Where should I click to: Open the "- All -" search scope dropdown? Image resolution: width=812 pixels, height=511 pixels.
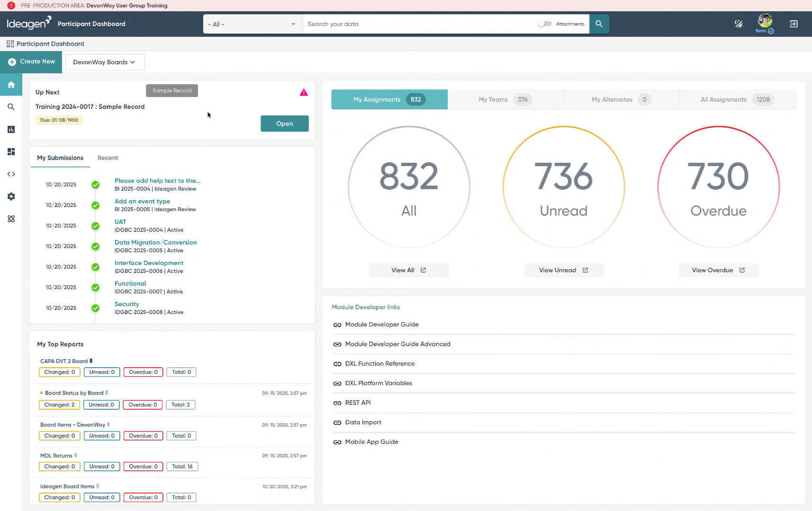253,24
